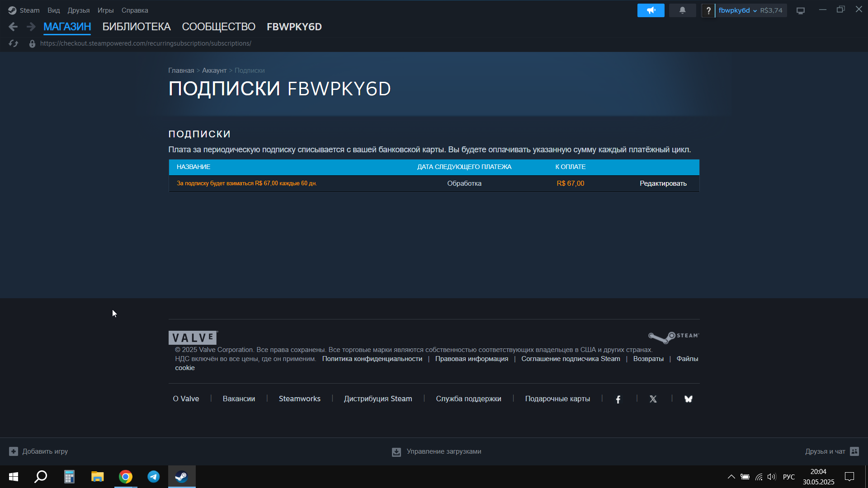The height and width of the screenshot is (488, 868).
Task: Click the Wi-Fi network tray icon
Action: tap(759, 477)
